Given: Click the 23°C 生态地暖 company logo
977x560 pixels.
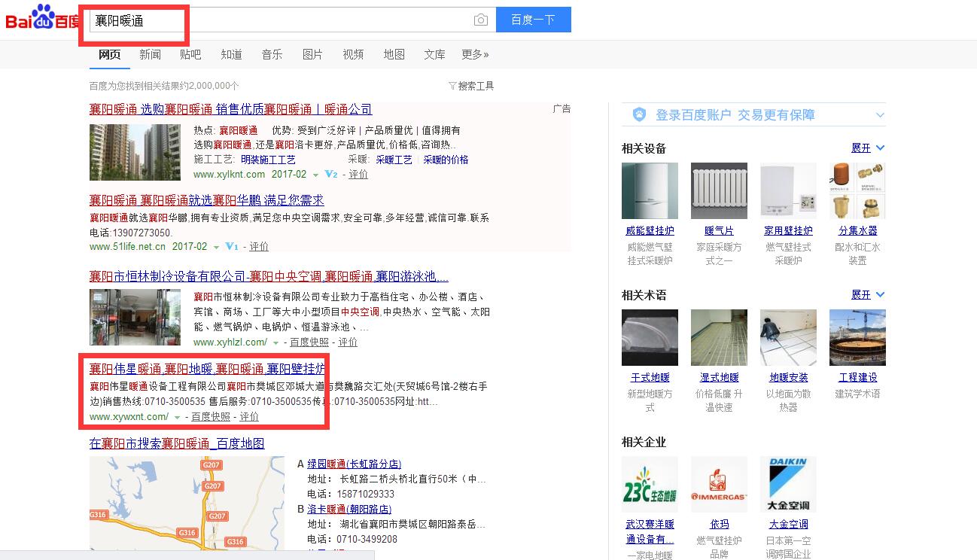Looking at the screenshot, I should pos(650,484).
